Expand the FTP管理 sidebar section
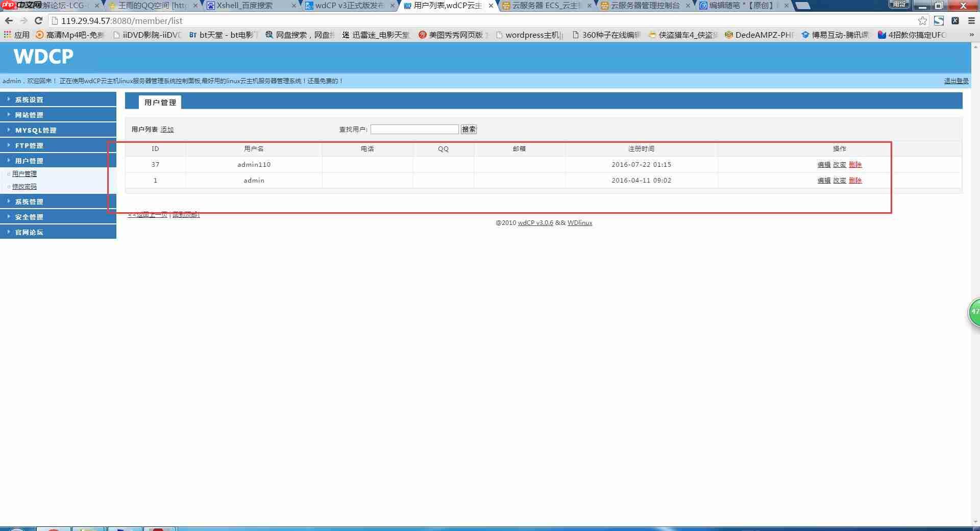Viewport: 980px width, 531px height. point(29,145)
